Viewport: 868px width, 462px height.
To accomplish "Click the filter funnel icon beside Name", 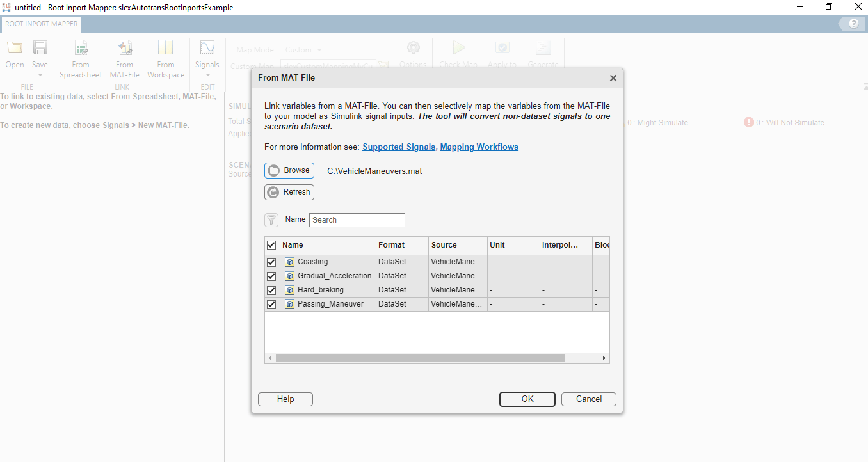I will point(271,220).
